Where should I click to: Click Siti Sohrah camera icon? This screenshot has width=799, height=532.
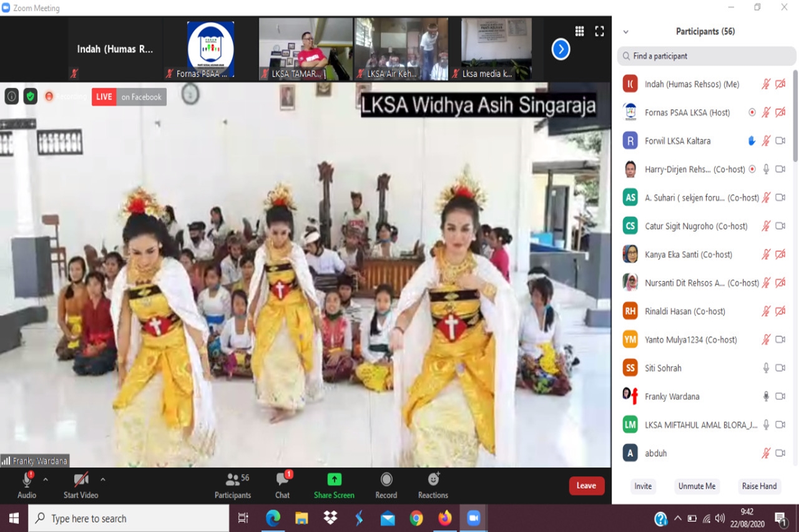(780, 368)
